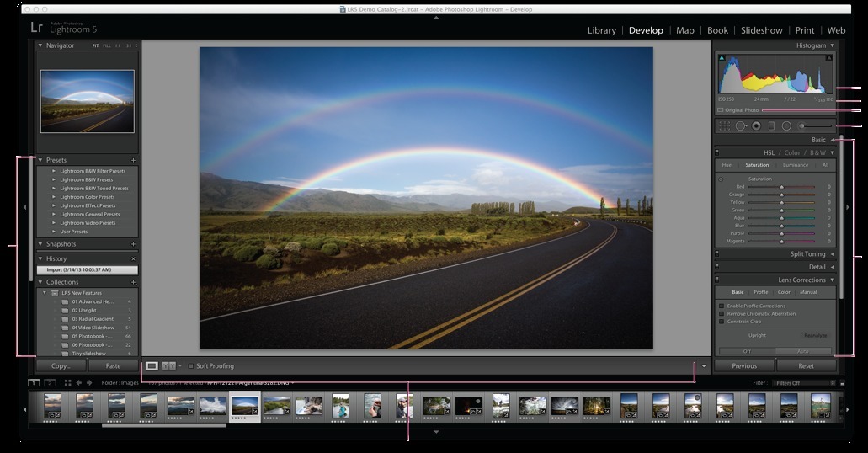The height and width of the screenshot is (453, 868).
Task: Expand the Split Toning panel
Action: [x=832, y=253]
